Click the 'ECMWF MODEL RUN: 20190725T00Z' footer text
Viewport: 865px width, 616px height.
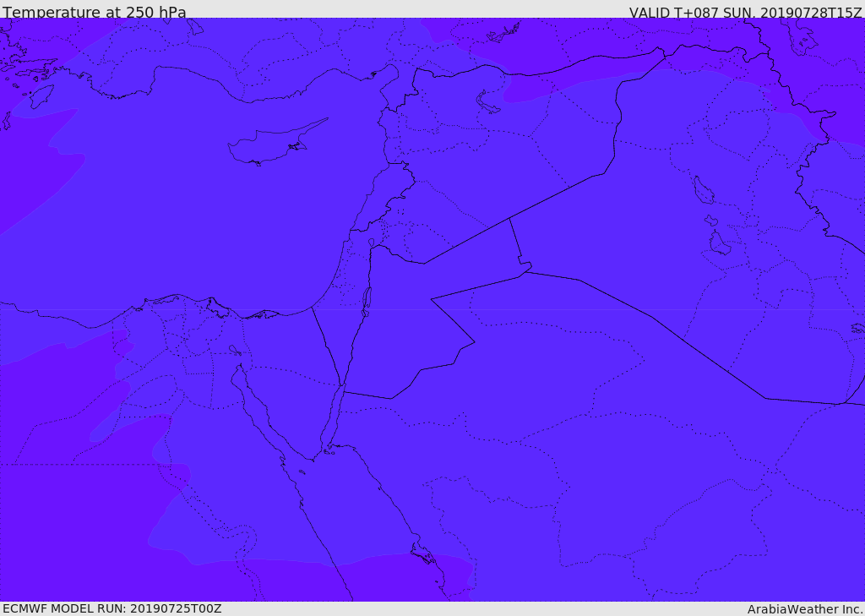[x=112, y=608]
